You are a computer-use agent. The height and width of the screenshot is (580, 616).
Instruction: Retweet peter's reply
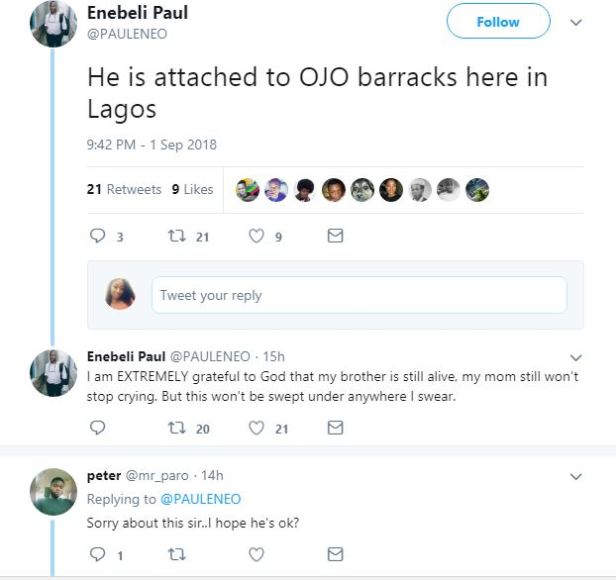(x=177, y=554)
